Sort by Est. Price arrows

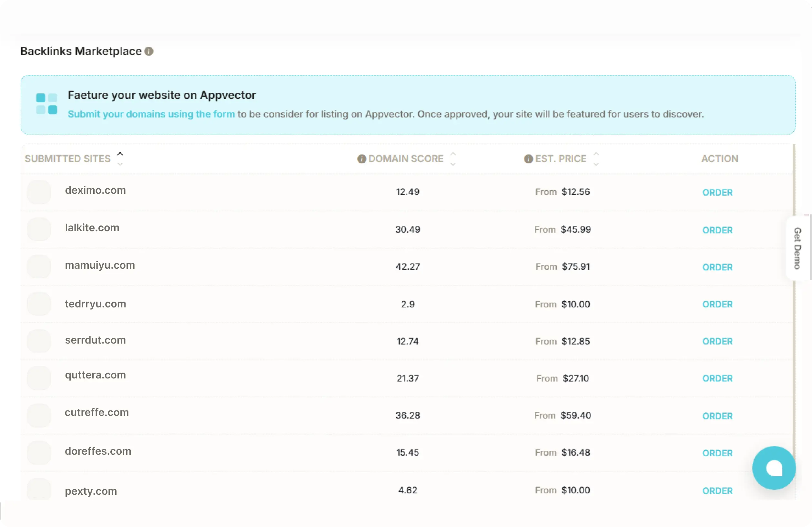click(x=596, y=159)
